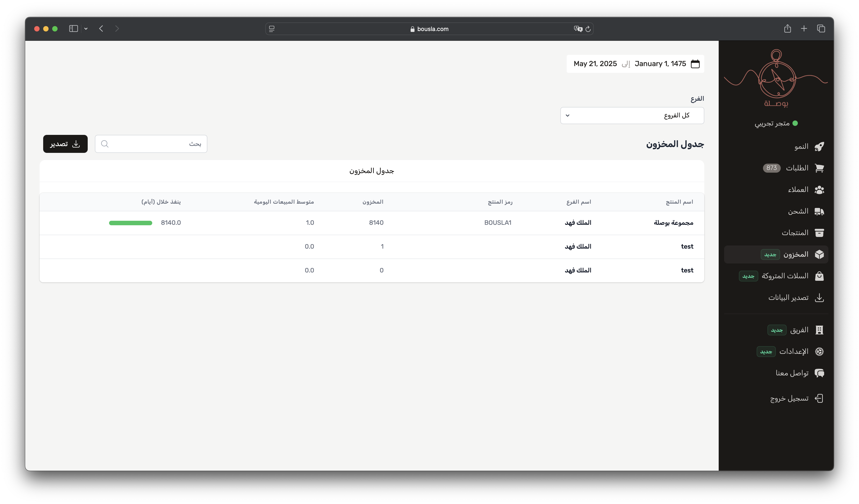Click the translate icon in address bar
This screenshot has height=504, width=859.
(x=578, y=29)
